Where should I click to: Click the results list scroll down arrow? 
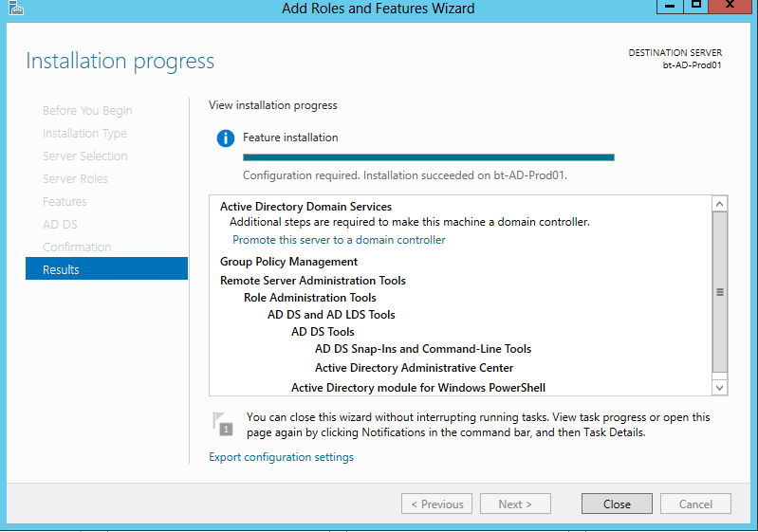(x=720, y=388)
